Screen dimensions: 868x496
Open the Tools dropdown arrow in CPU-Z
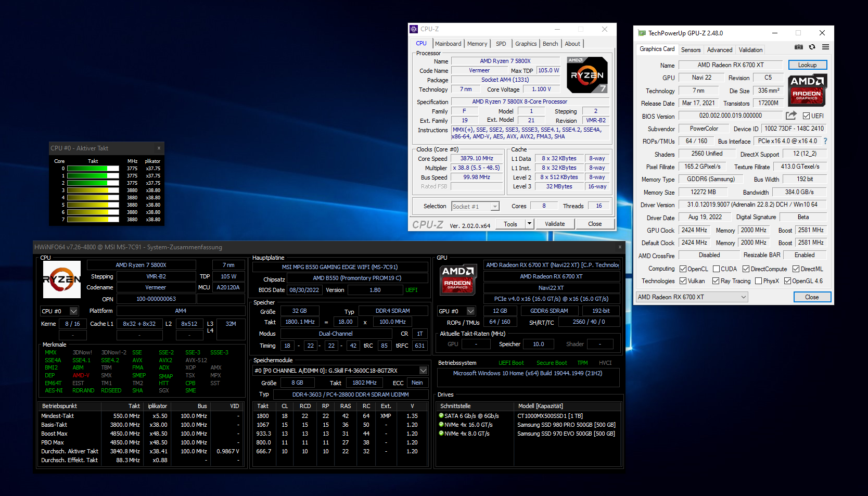pyautogui.click(x=530, y=224)
